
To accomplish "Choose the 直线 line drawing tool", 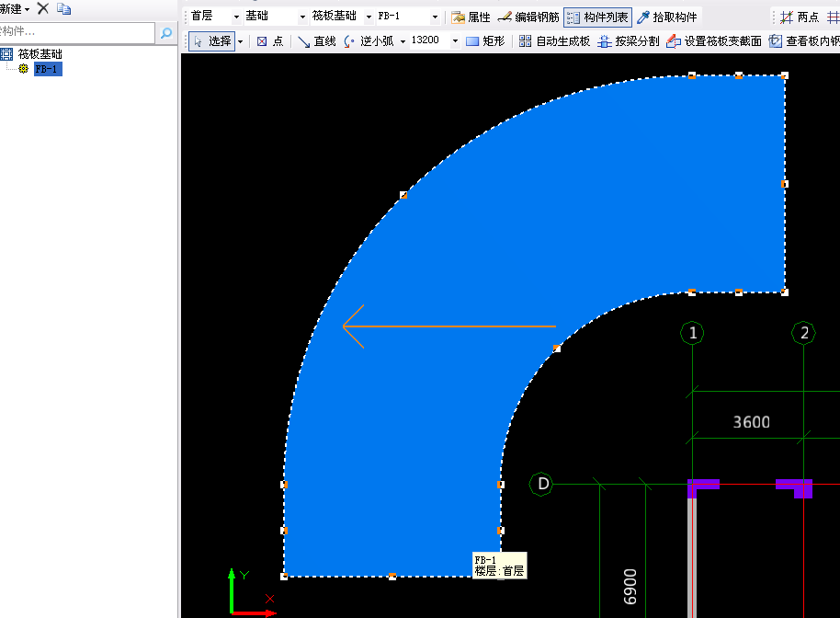I will (x=316, y=41).
